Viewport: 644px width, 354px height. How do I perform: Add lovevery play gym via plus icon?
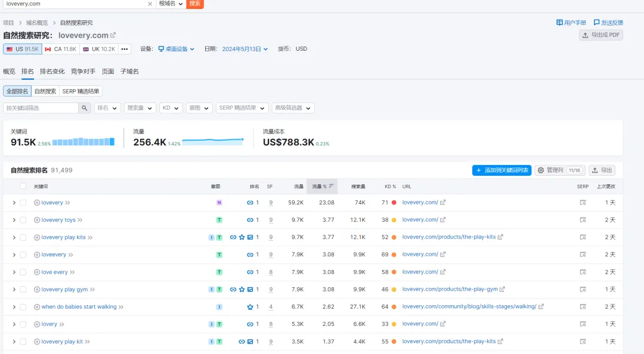coord(37,289)
